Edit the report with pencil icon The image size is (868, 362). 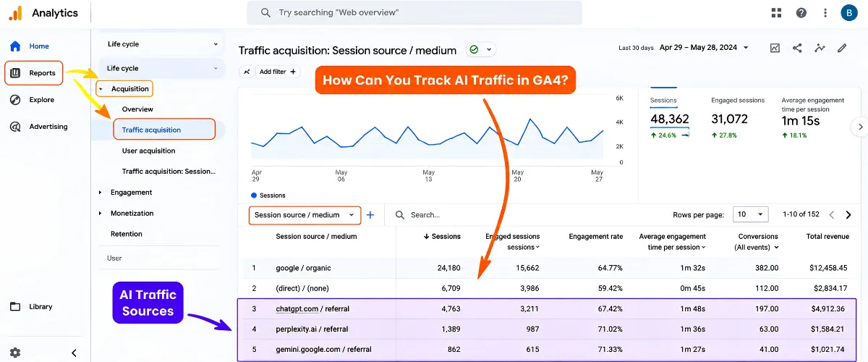[842, 48]
